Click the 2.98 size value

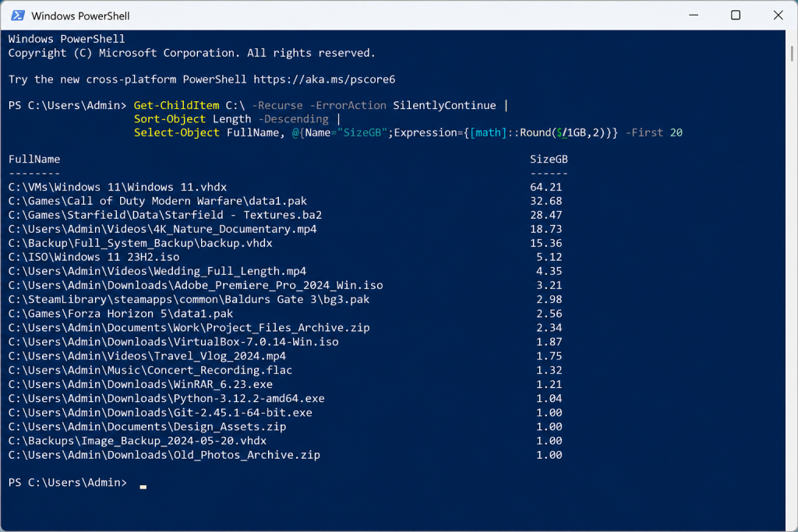pos(549,300)
